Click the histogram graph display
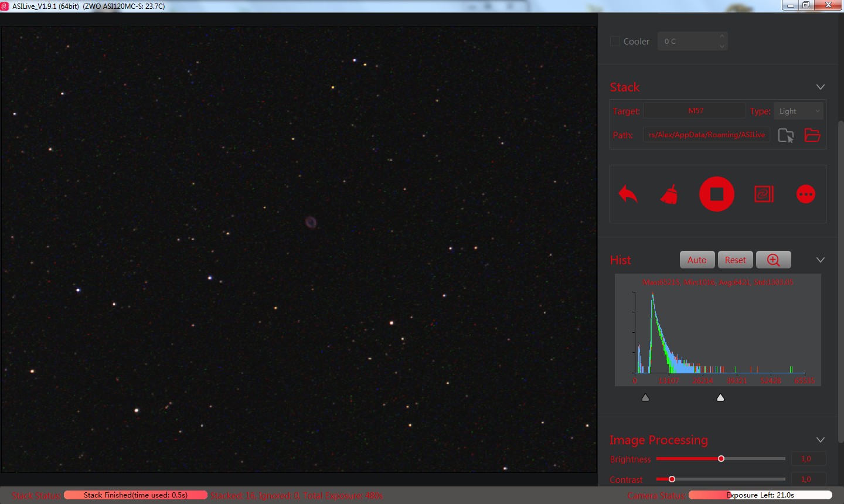844x504 pixels. pos(718,330)
